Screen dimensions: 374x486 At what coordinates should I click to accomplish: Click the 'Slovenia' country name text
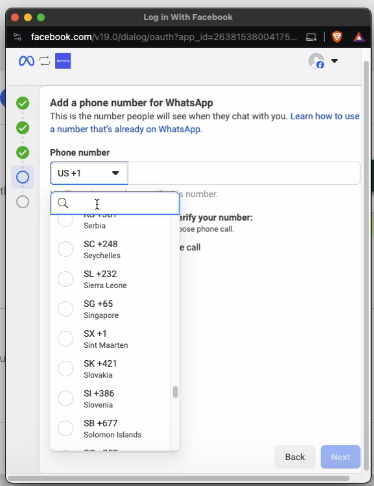click(x=98, y=405)
